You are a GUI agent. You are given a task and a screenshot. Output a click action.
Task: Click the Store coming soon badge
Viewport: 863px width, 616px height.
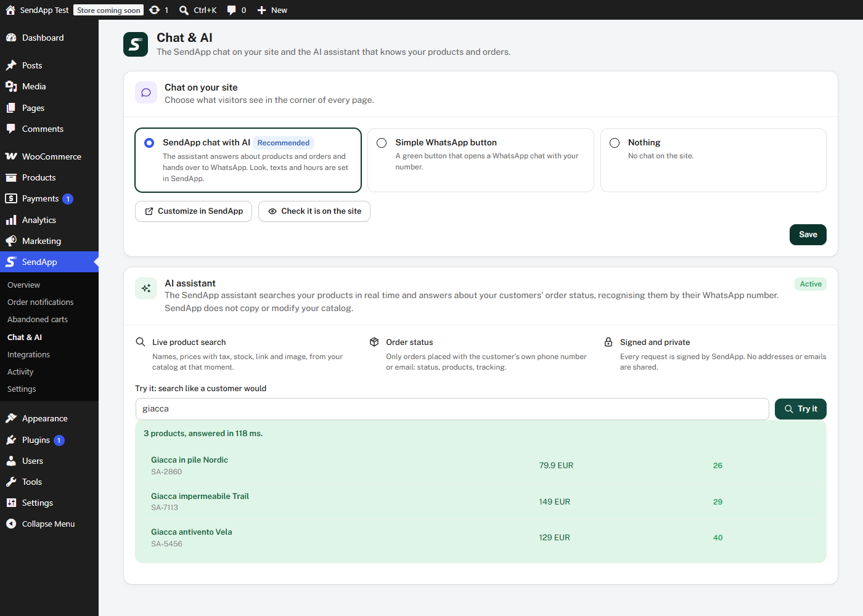pos(108,10)
